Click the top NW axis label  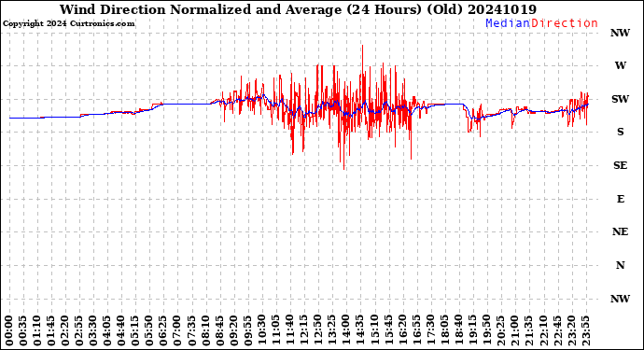[x=620, y=33]
